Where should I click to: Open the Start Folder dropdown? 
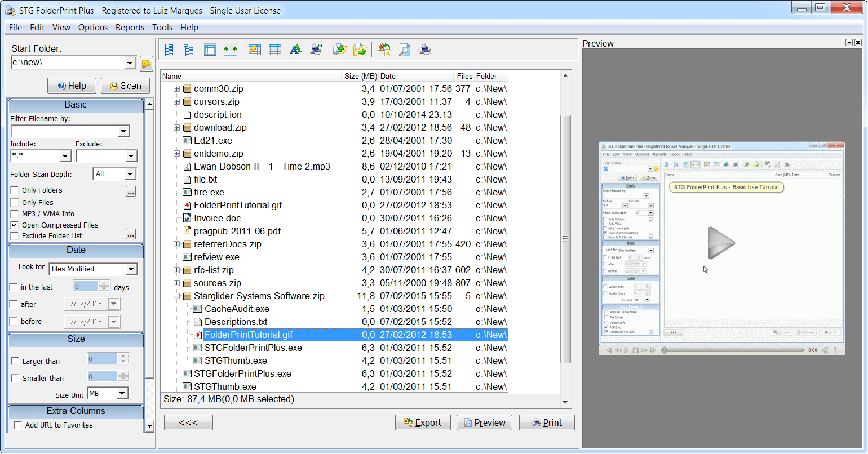point(130,63)
